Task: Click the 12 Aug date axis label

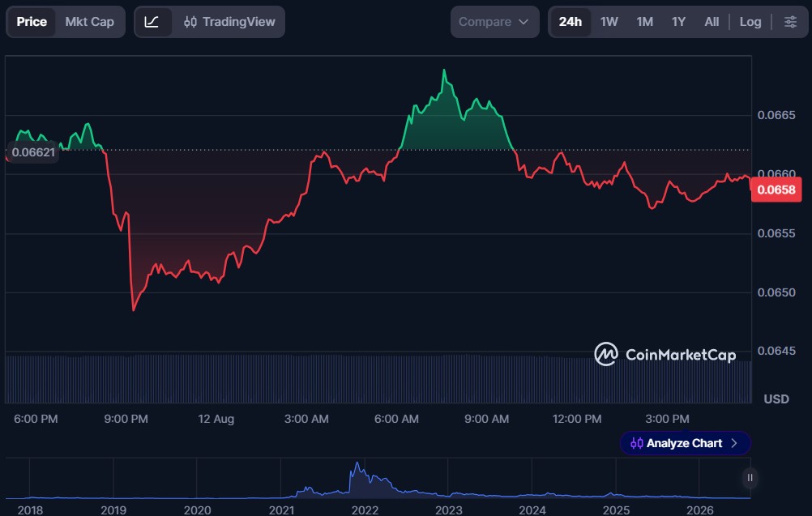Action: click(x=216, y=419)
